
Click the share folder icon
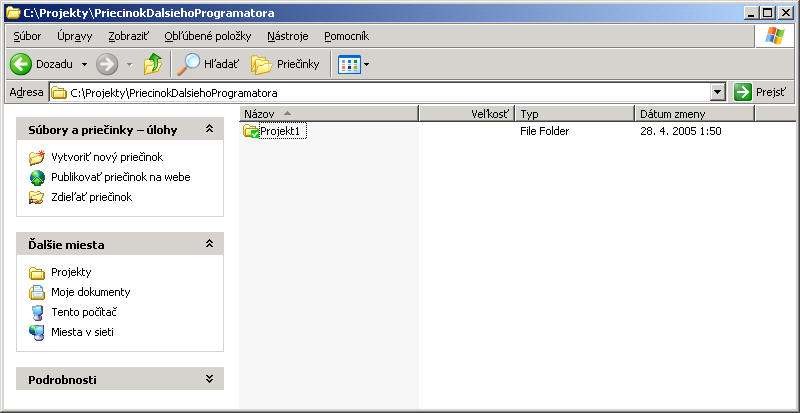pos(37,198)
